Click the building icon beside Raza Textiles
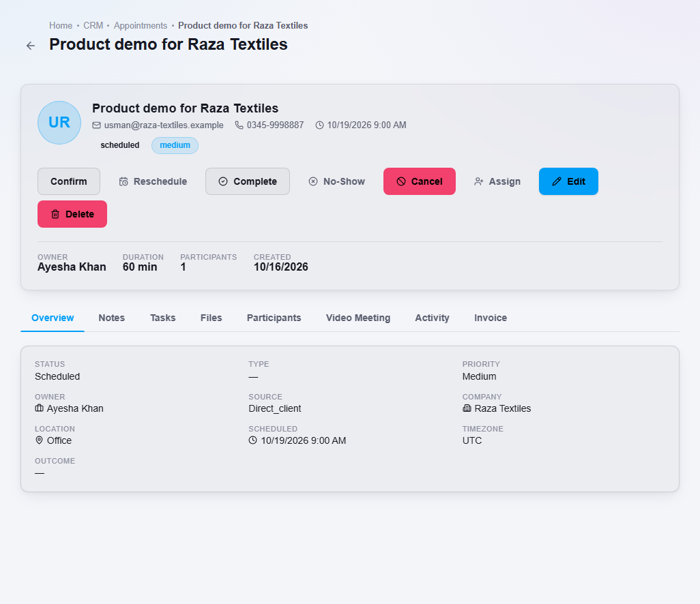The height and width of the screenshot is (604, 700). (467, 408)
